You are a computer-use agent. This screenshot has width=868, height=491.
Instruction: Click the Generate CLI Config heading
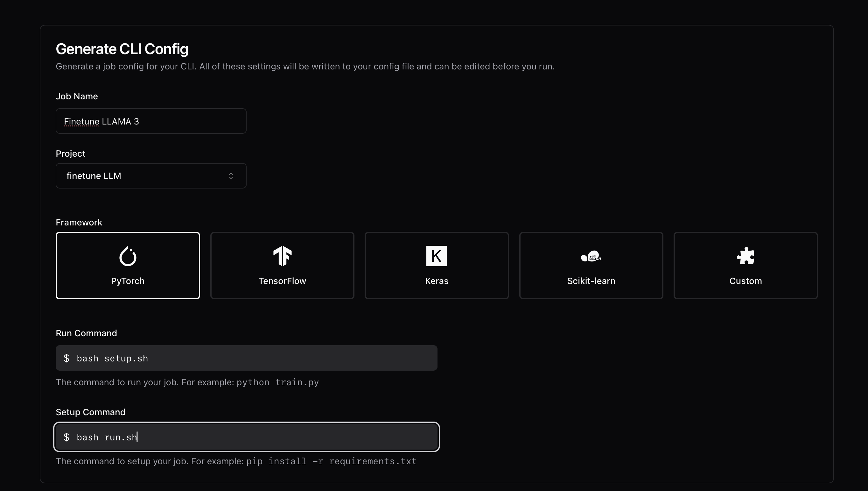pos(122,49)
